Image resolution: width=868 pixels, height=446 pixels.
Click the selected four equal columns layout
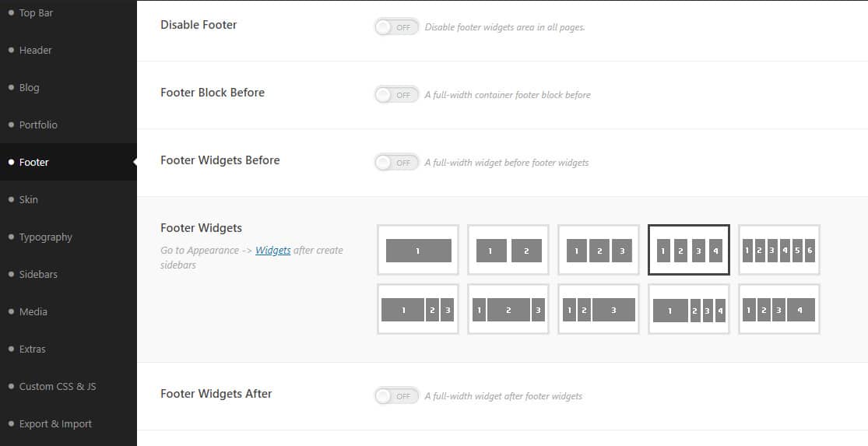click(x=689, y=250)
